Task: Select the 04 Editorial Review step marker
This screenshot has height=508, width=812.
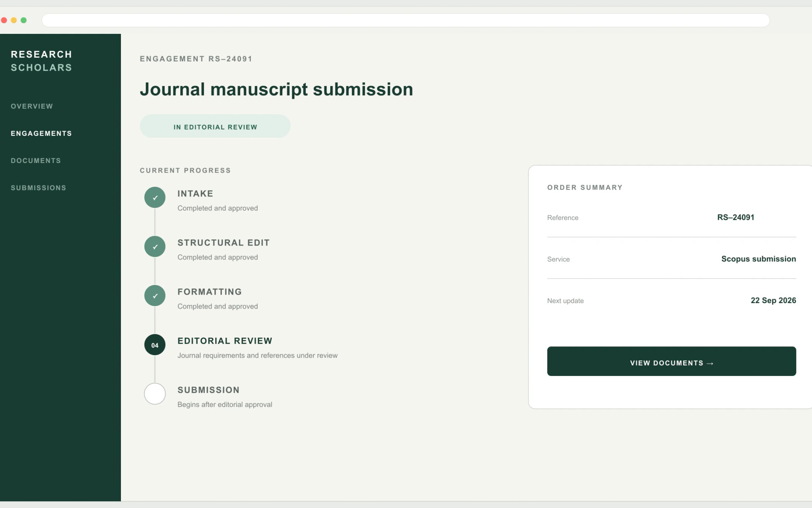Action: 155,345
